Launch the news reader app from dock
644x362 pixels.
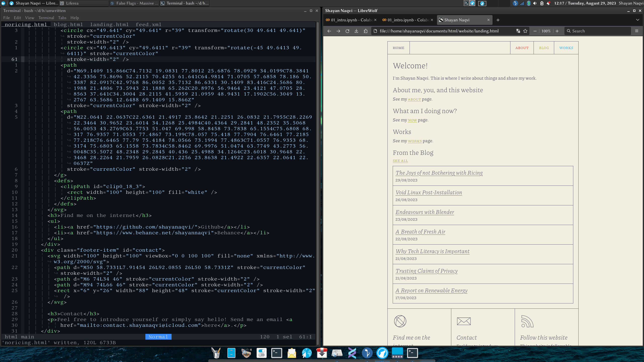tap(337, 353)
